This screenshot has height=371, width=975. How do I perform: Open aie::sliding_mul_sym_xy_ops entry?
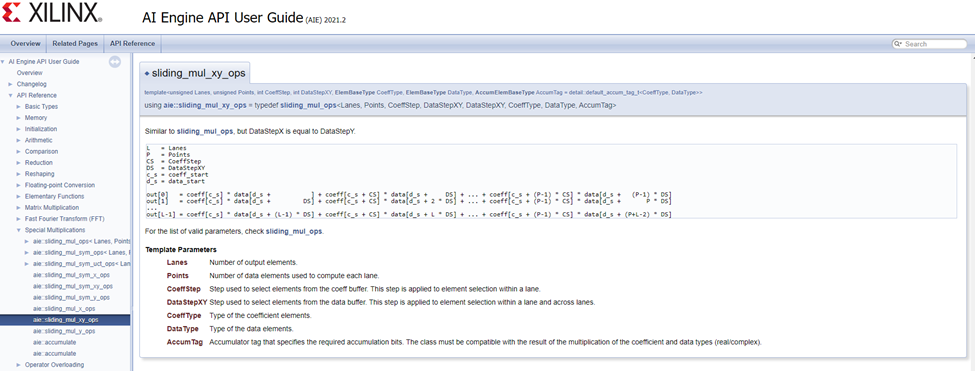(73, 286)
